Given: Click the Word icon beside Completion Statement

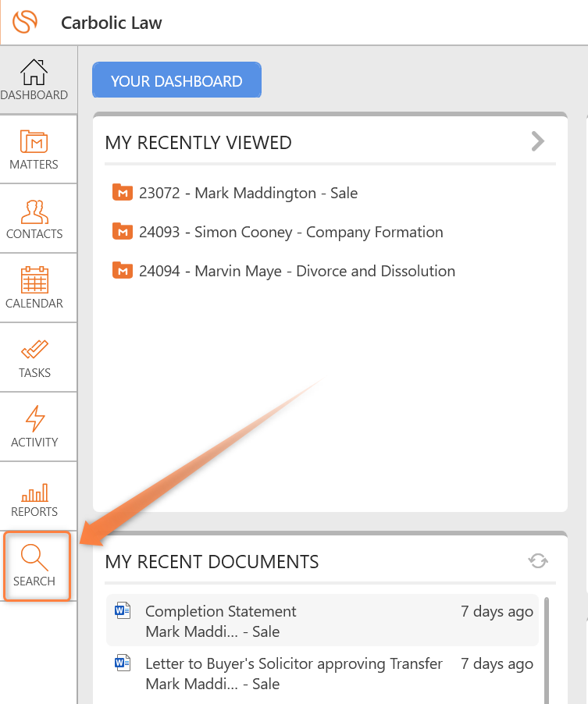Looking at the screenshot, I should (123, 611).
